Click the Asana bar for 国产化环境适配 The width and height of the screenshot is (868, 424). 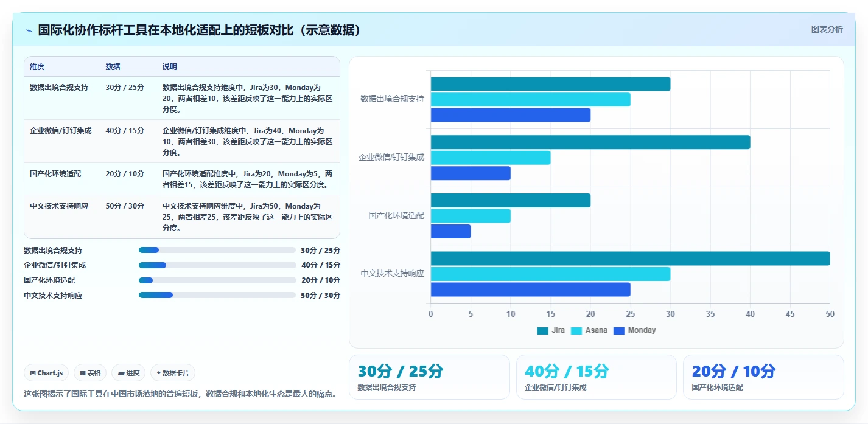pyautogui.click(x=471, y=216)
